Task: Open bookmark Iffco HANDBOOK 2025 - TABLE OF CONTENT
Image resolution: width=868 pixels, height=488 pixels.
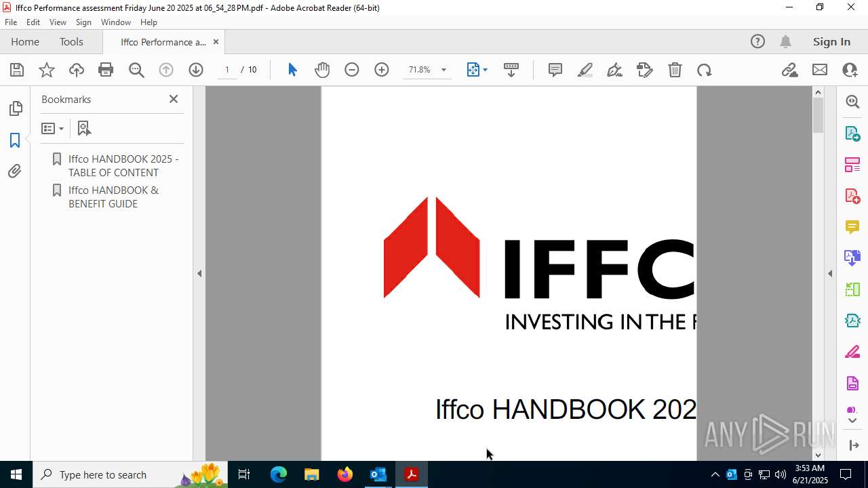Action: point(123,165)
